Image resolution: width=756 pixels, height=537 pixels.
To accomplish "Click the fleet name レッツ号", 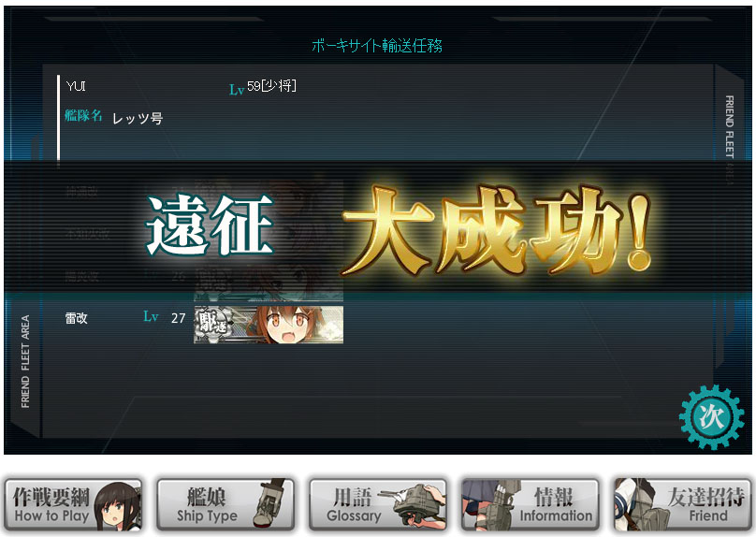I will (138, 118).
